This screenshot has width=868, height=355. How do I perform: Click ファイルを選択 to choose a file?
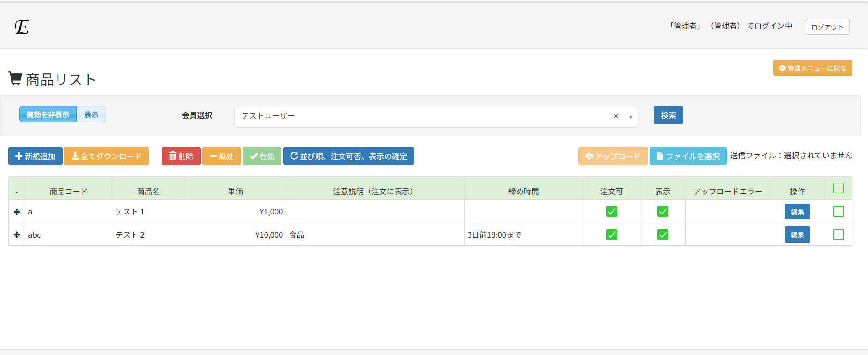pyautogui.click(x=688, y=156)
